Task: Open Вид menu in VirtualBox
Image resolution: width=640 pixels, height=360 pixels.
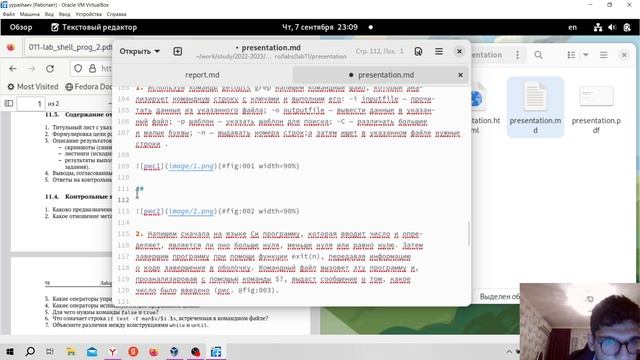Action: (x=49, y=14)
